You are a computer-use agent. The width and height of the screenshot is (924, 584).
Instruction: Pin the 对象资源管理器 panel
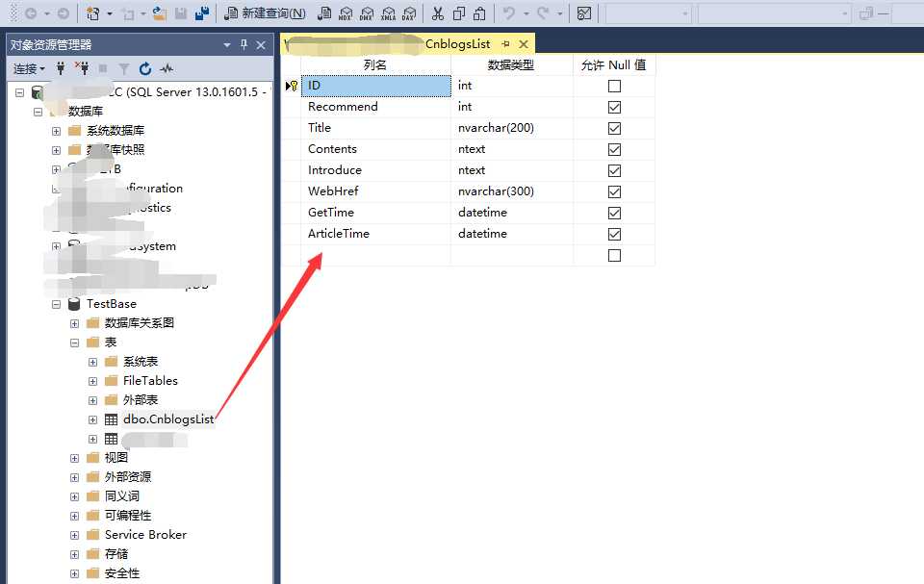244,45
